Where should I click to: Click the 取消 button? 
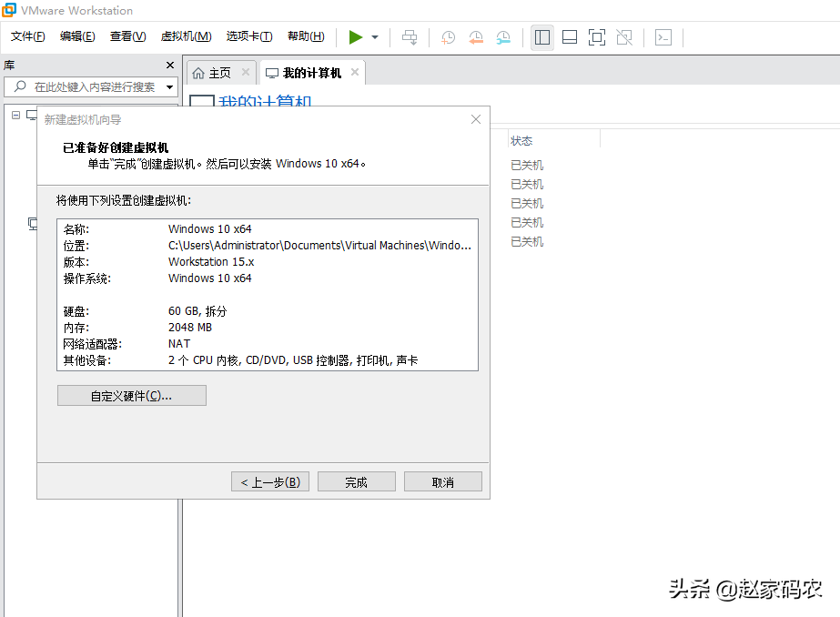point(443,482)
